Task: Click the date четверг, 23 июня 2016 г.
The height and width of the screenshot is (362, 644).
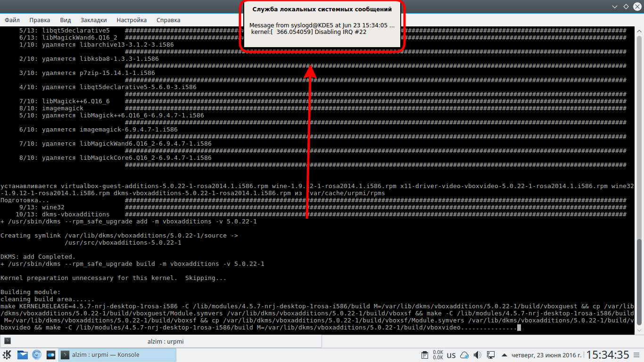Action: (546, 355)
